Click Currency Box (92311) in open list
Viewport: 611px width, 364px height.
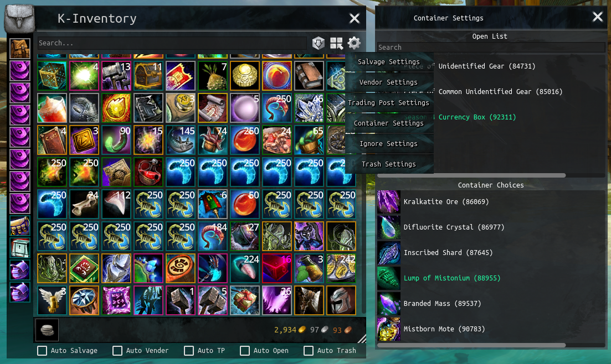[x=477, y=117]
